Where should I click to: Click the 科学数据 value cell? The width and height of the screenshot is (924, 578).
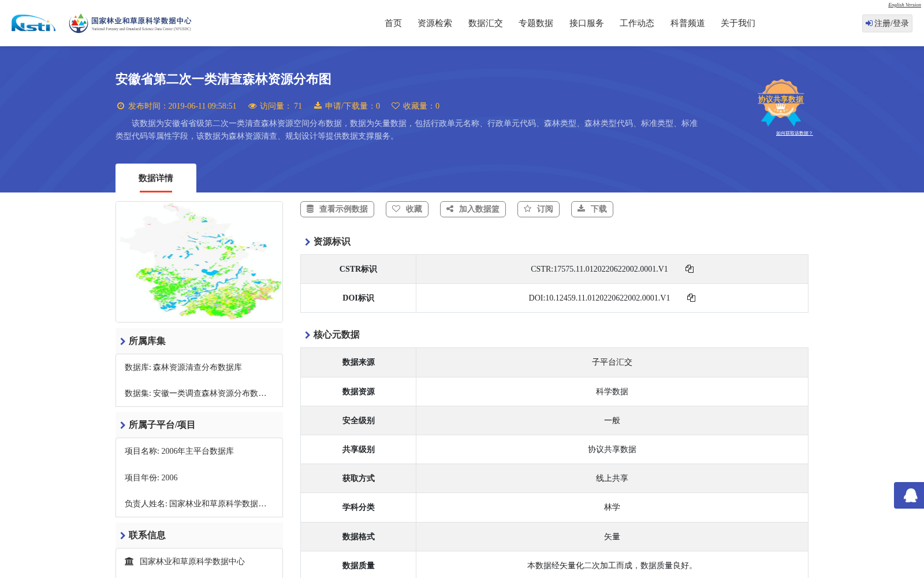coord(612,391)
